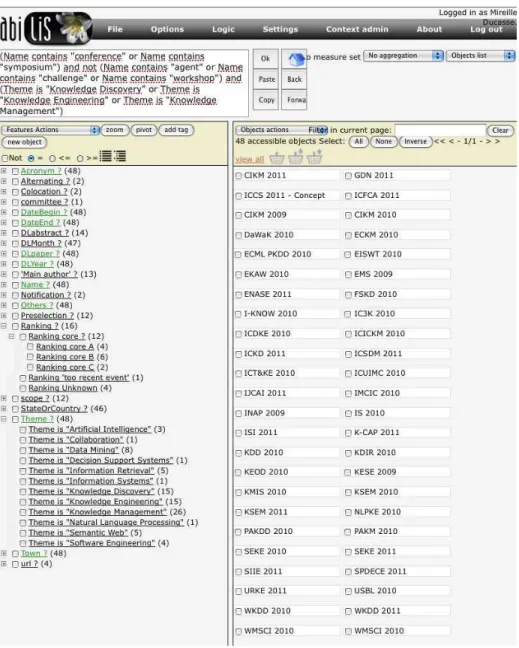Click the WMSCI 2010 object in left column
The height and width of the screenshot is (648, 519).
pos(269,631)
